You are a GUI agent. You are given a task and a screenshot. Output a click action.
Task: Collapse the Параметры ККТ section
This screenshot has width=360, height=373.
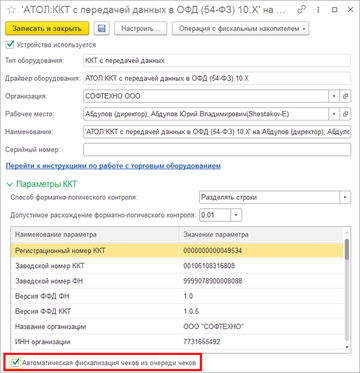click(x=42, y=184)
